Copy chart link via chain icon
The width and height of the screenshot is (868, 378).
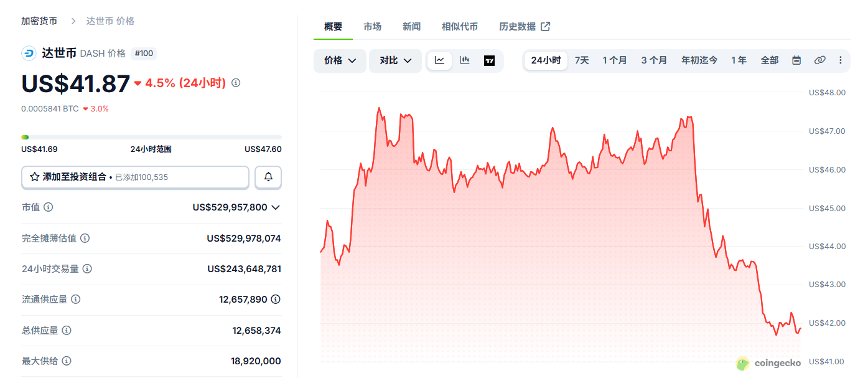(820, 60)
